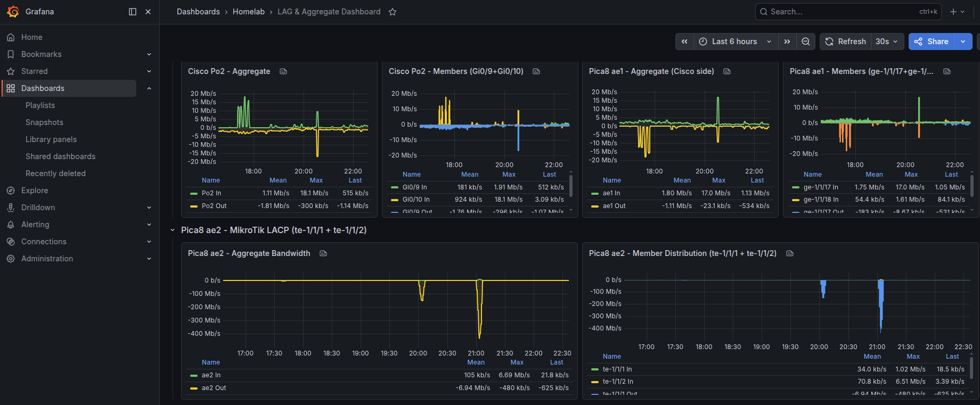Expand the Alerting section chevron

pos(149,225)
